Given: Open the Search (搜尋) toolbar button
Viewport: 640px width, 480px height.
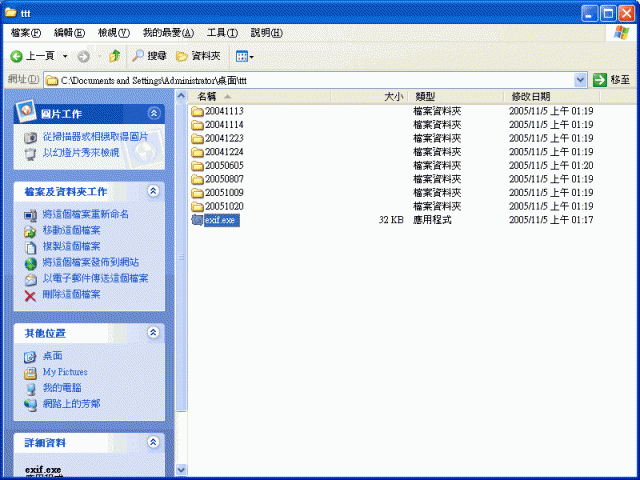Looking at the screenshot, I should click(x=149, y=56).
